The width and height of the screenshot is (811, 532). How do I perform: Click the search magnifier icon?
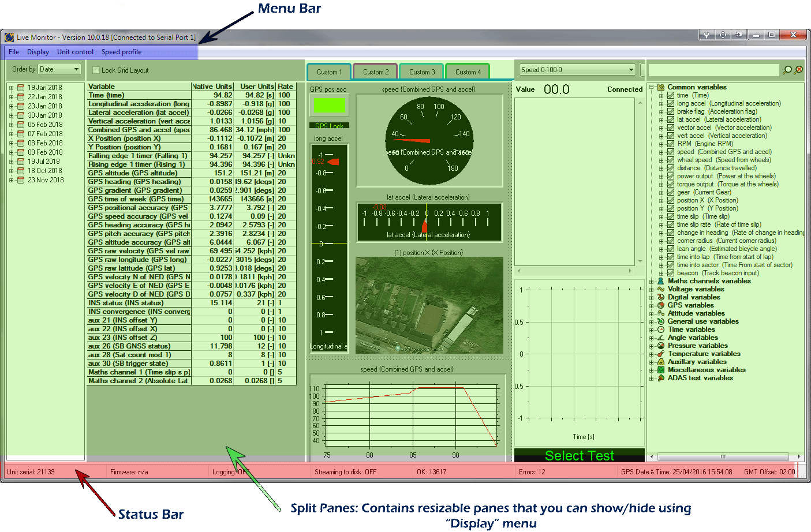tap(787, 70)
